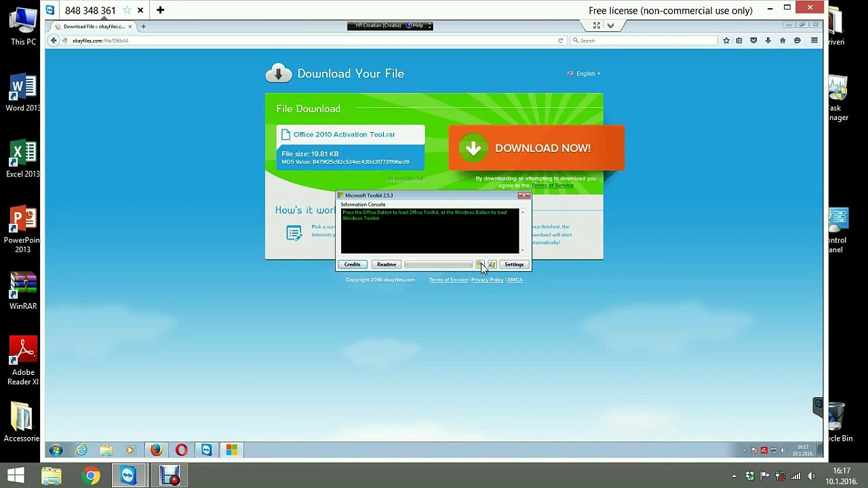Bookmark this page with the star icon
The width and height of the screenshot is (868, 488).
click(x=726, y=41)
